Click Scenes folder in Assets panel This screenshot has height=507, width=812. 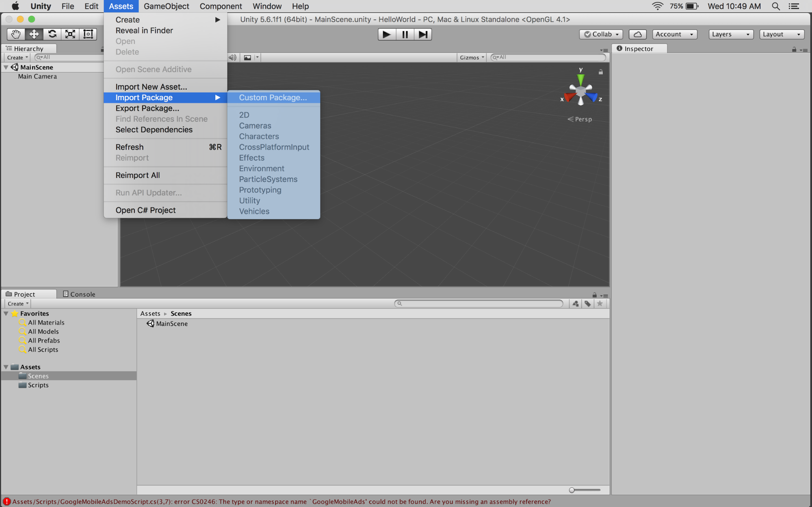click(37, 375)
